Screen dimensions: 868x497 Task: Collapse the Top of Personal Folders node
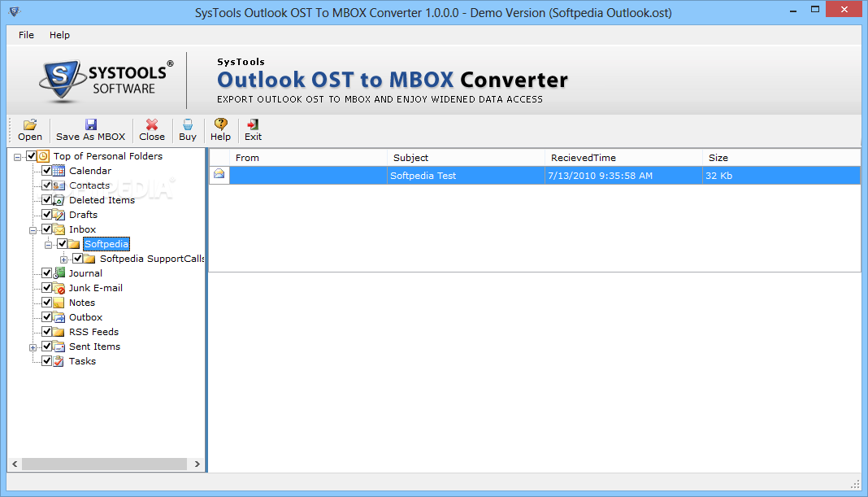18,157
